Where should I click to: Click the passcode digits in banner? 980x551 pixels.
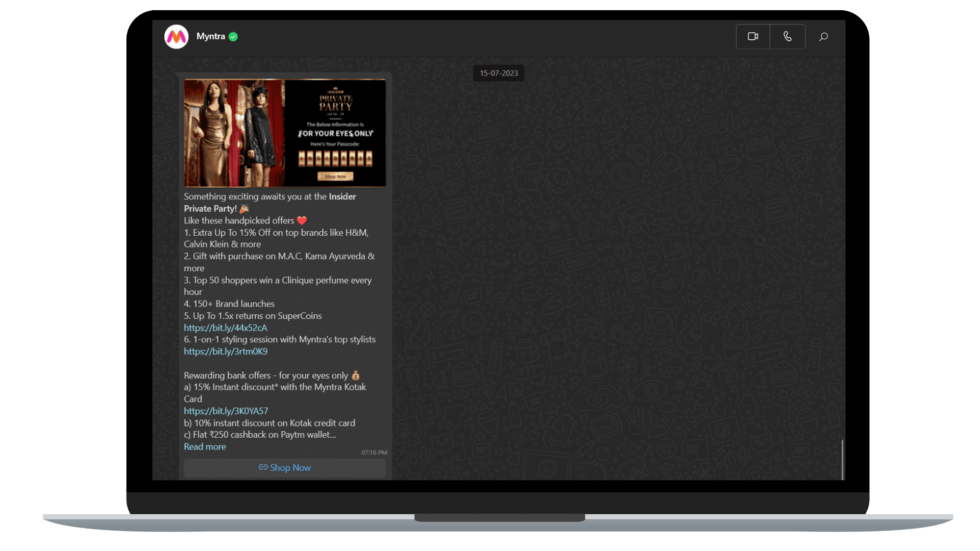335,159
